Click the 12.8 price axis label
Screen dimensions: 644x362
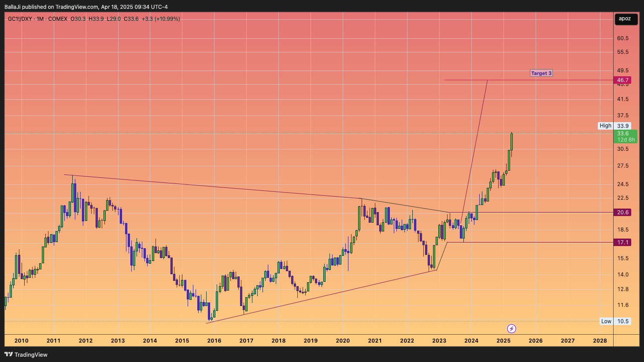click(x=622, y=289)
